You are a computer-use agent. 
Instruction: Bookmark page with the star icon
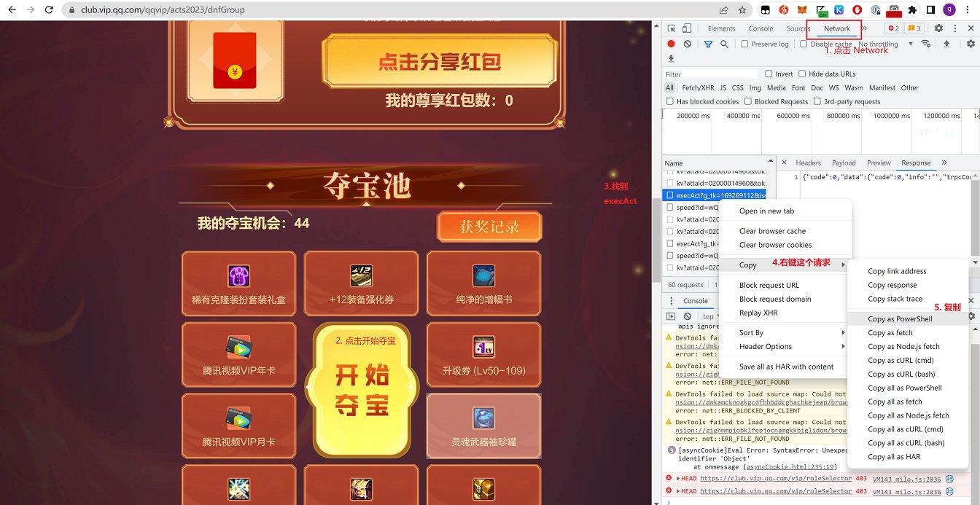[742, 10]
